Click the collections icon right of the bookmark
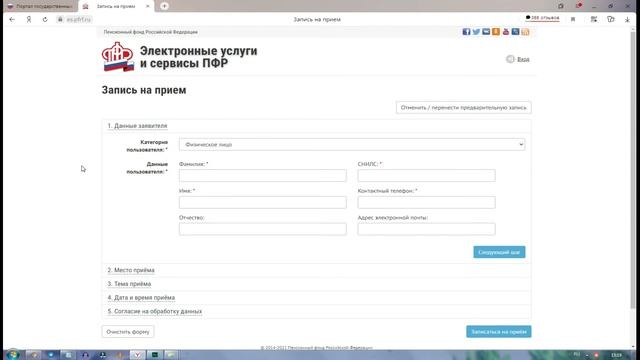640x360 pixels. 593,19
